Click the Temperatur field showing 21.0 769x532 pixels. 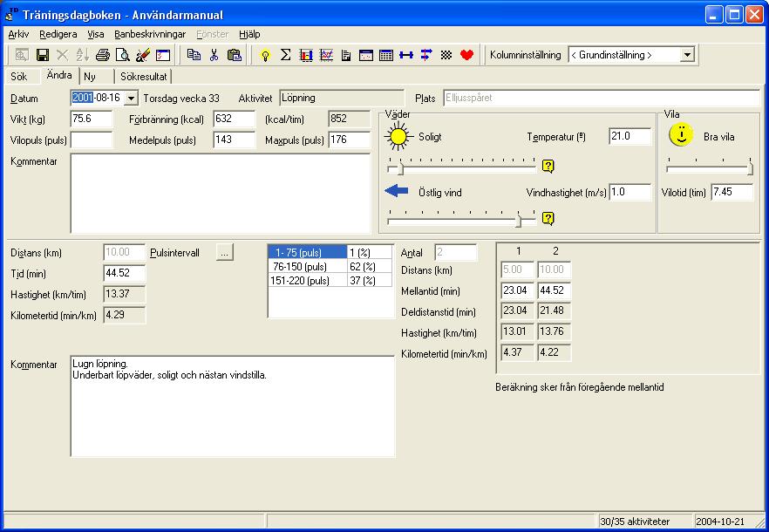[x=629, y=136]
